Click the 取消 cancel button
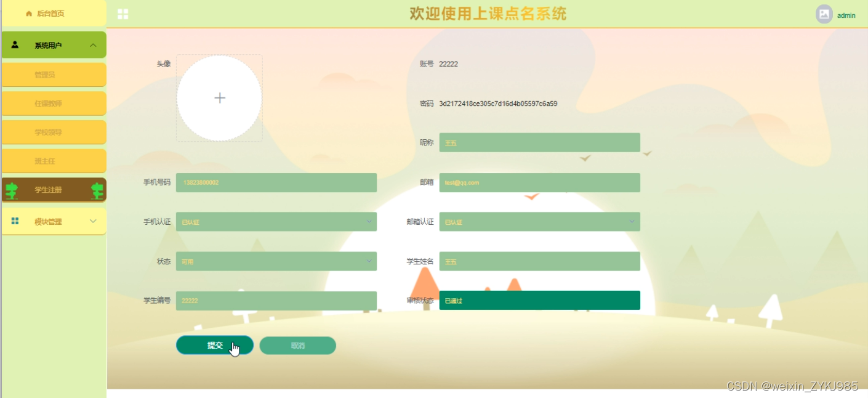The width and height of the screenshot is (868, 398). [x=298, y=346]
